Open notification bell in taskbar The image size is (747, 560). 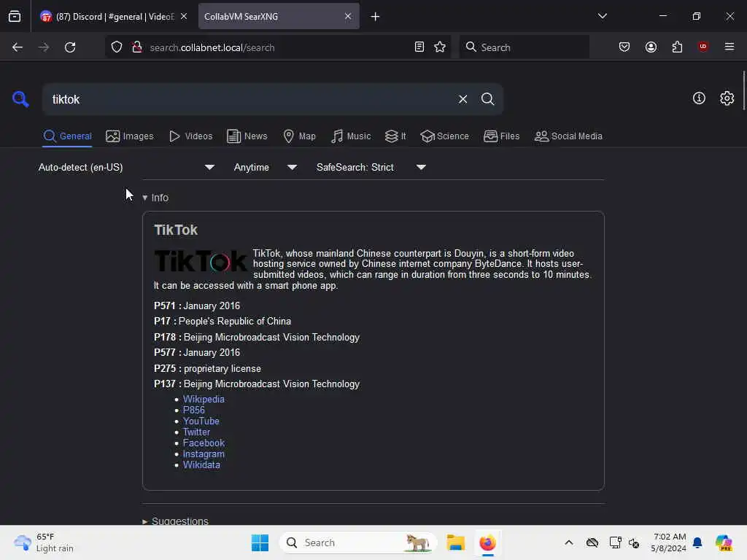click(x=697, y=542)
